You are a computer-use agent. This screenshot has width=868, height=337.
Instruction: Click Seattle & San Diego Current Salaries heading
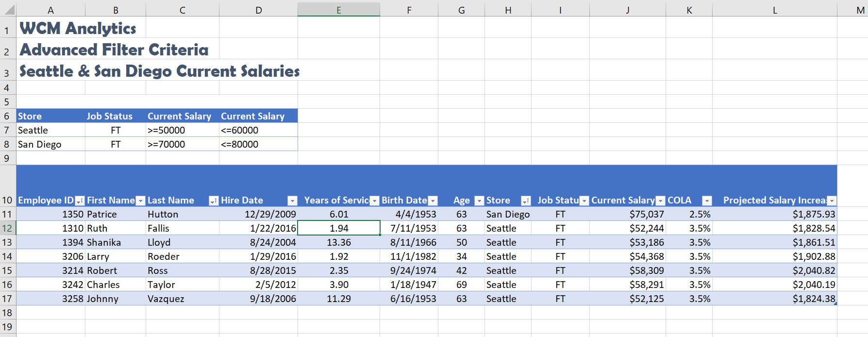coord(160,71)
